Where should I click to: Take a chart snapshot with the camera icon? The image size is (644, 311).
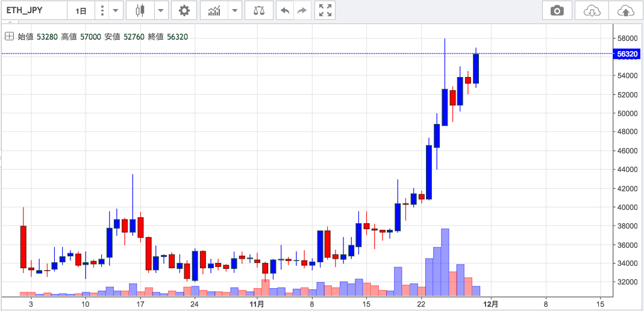557,11
